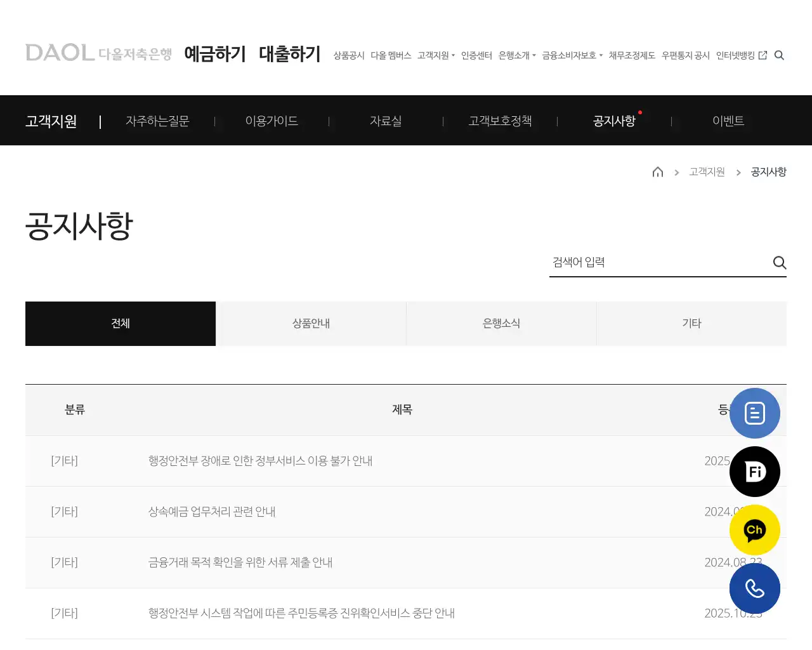
Task: Select 이용가이드 in the black submenu
Action: (x=272, y=121)
